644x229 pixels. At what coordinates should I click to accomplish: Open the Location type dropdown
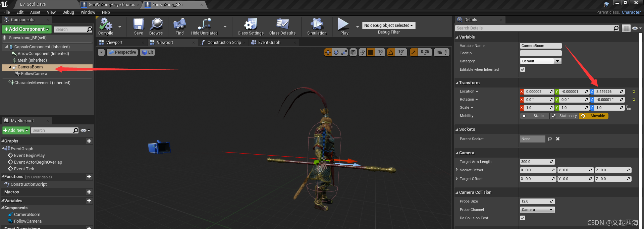(469, 92)
